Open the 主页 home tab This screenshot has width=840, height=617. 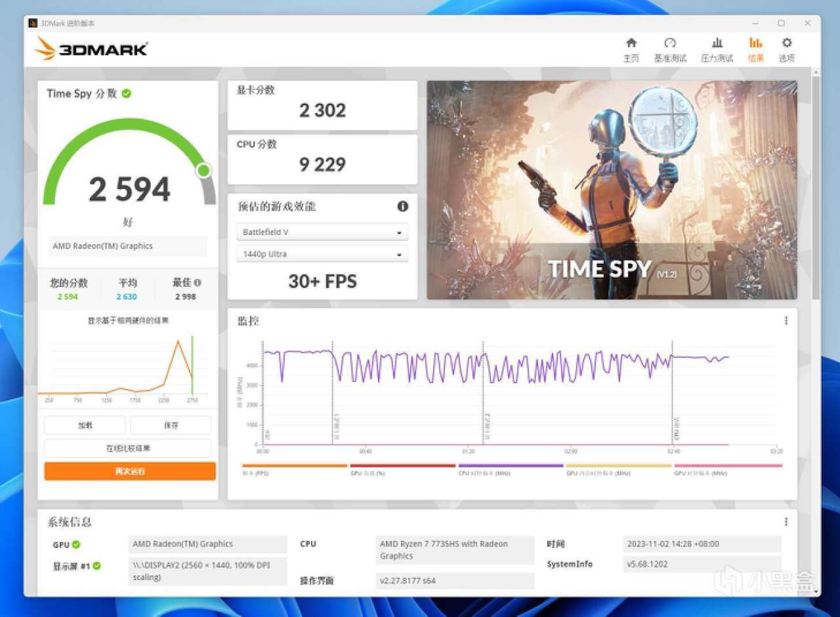click(x=631, y=50)
